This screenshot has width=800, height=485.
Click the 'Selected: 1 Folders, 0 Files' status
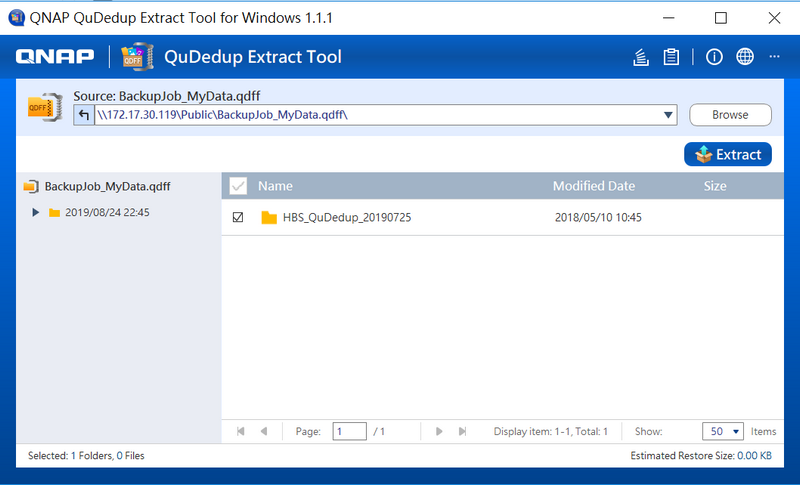click(86, 455)
